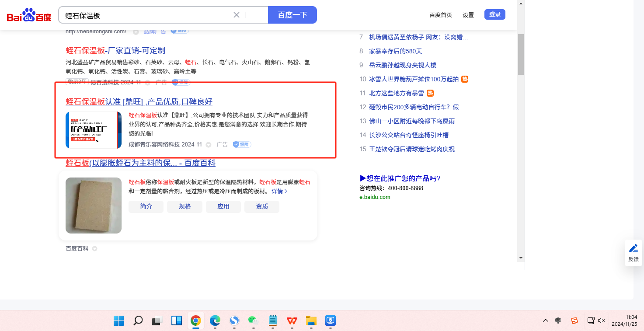Open File Explorer from taskbar
The image size is (644, 331).
[x=311, y=321]
